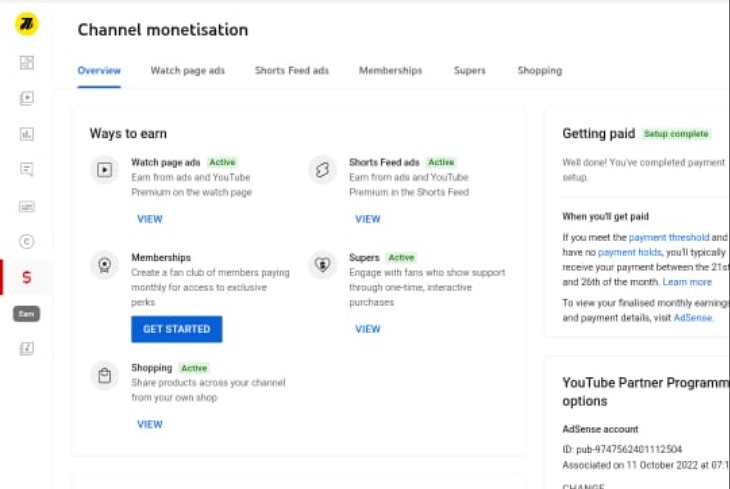Image resolution: width=730 pixels, height=489 pixels.
Task: Switch to the Watch page ads tab
Action: pyautogui.click(x=188, y=70)
